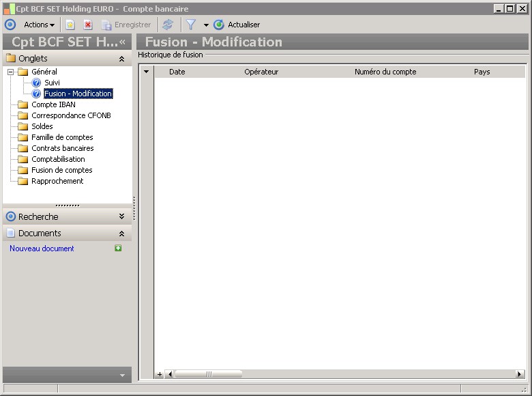Click the Enregistrer save button
This screenshot has width=532, height=396.
126,25
